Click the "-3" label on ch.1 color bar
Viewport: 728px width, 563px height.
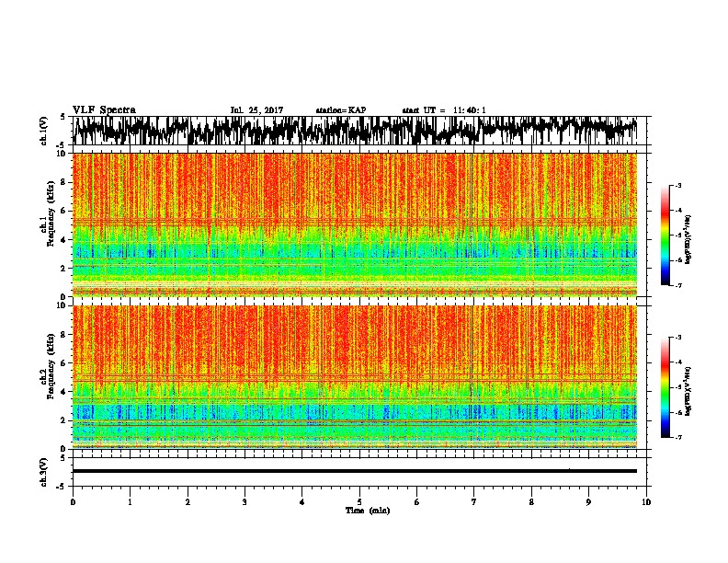[x=677, y=186]
